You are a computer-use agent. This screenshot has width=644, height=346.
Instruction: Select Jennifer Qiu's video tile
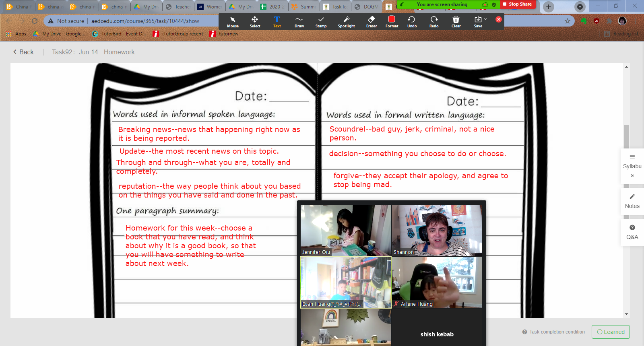pos(345,231)
